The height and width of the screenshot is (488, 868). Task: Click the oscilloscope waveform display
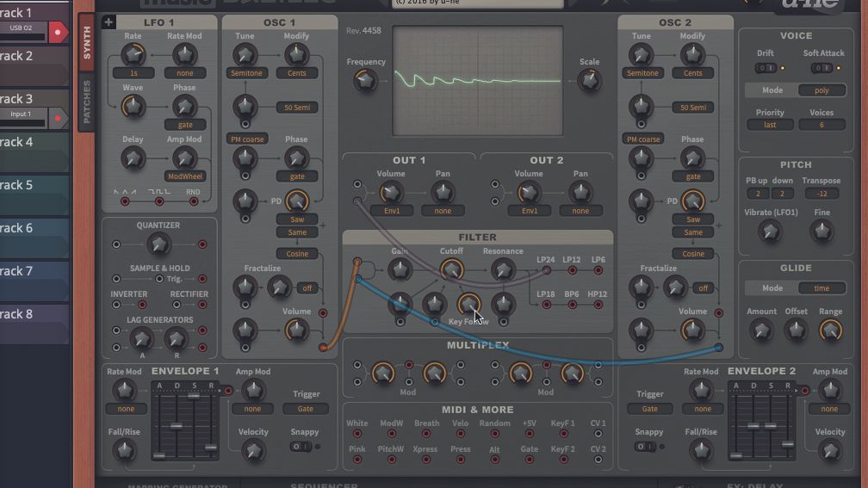pyautogui.click(x=478, y=81)
